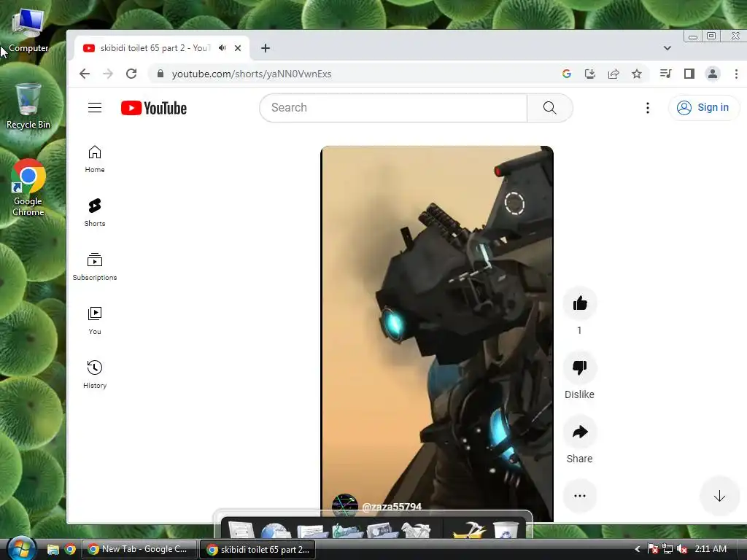Open the music folder dock icon
The height and width of the screenshot is (560, 747).
(347, 530)
